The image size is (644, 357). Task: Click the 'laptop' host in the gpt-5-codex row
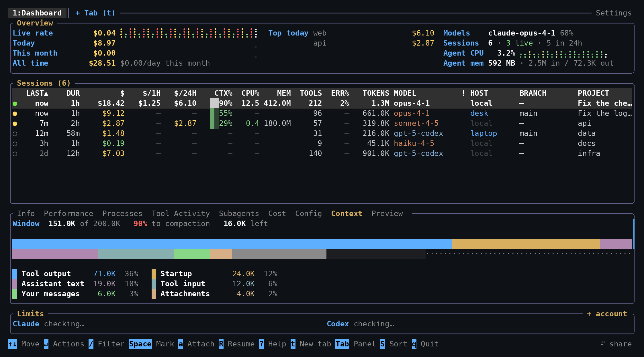coord(484,134)
